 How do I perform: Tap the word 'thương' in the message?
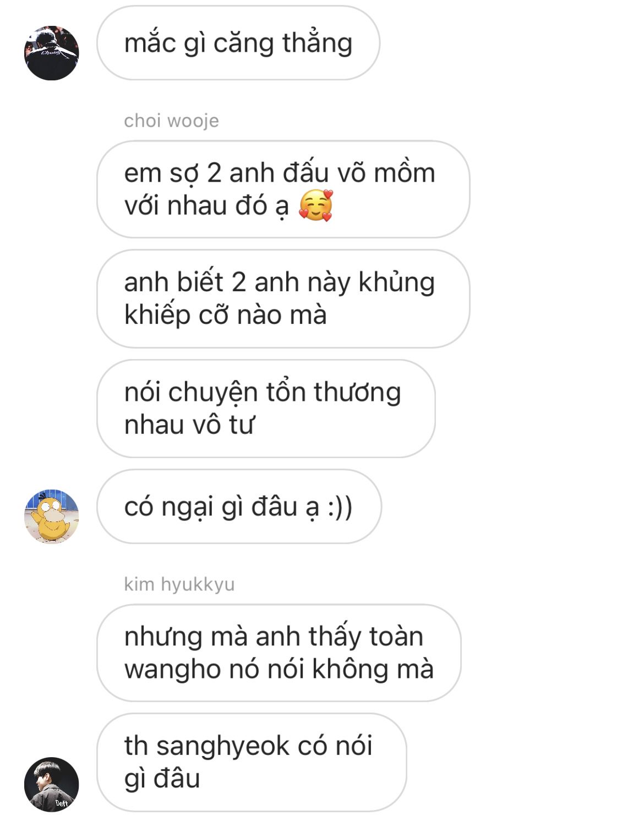tap(357, 393)
